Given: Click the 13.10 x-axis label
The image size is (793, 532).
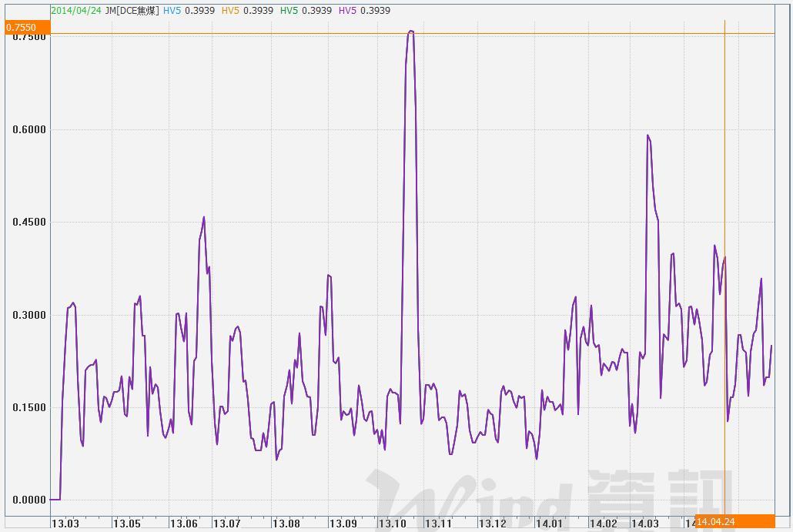Looking at the screenshot, I should pos(392,524).
